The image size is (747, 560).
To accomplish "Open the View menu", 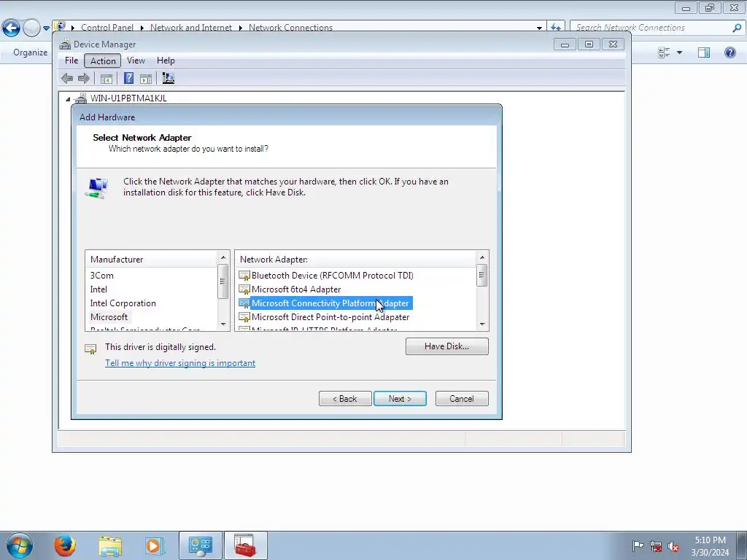I will (x=136, y=61).
